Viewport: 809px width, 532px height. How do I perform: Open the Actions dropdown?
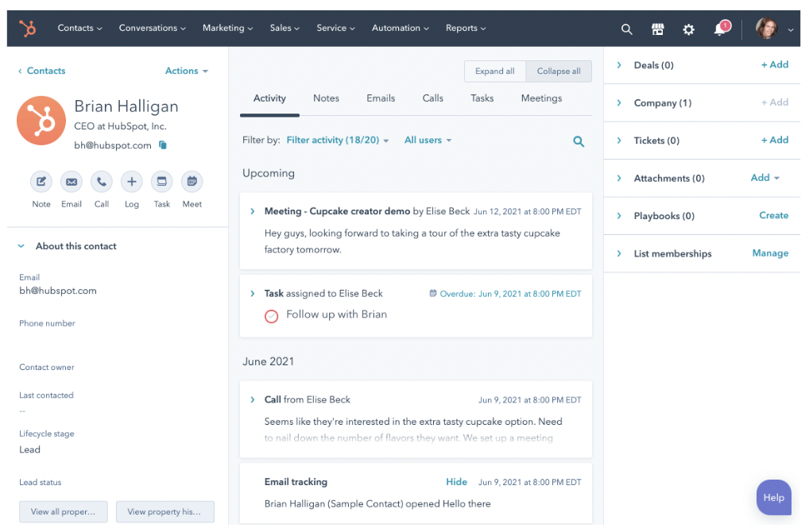pos(186,71)
